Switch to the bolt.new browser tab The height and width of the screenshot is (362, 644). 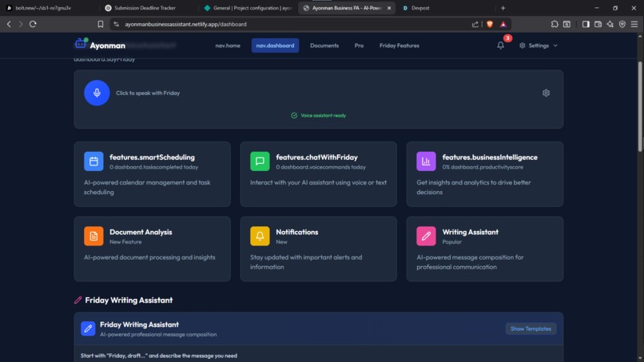click(43, 8)
